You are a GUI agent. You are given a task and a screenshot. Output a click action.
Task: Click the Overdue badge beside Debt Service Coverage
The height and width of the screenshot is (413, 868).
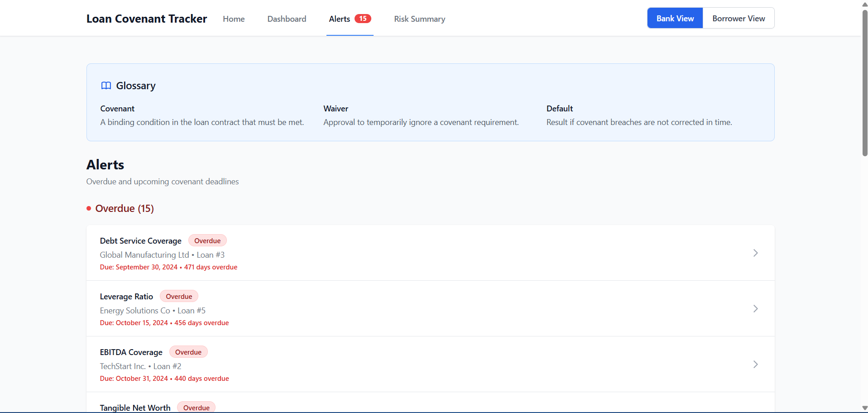tap(207, 240)
